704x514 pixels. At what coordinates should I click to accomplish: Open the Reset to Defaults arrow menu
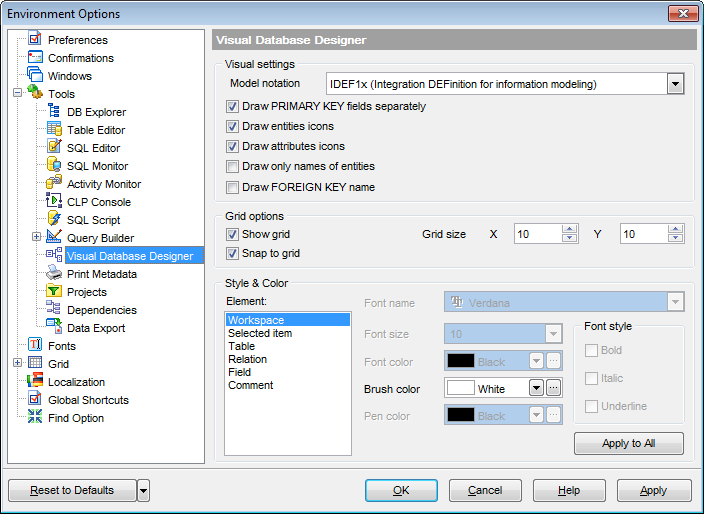[x=143, y=490]
